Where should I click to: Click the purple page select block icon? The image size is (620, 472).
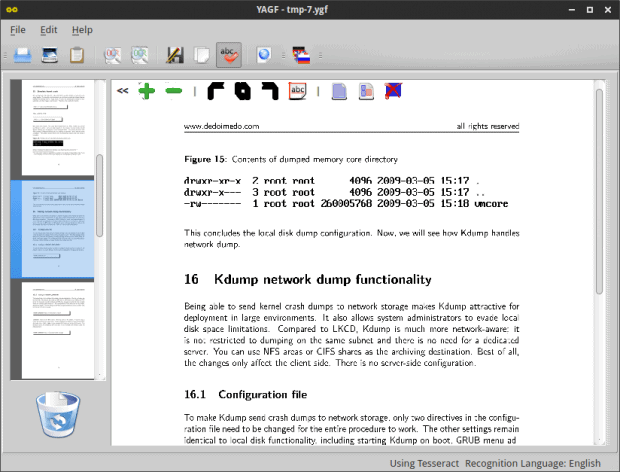[x=339, y=91]
